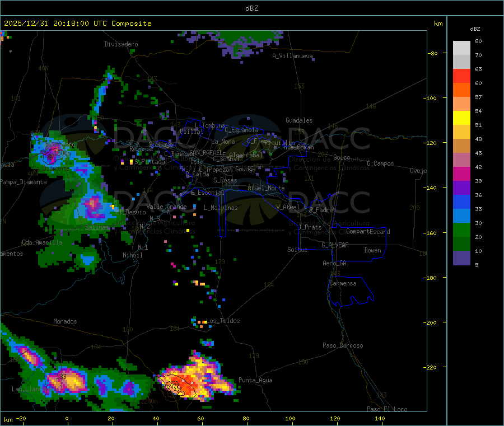Click the light gray 70-80 dBZ legend swatch
The image size is (504, 426).
[x=461, y=48]
